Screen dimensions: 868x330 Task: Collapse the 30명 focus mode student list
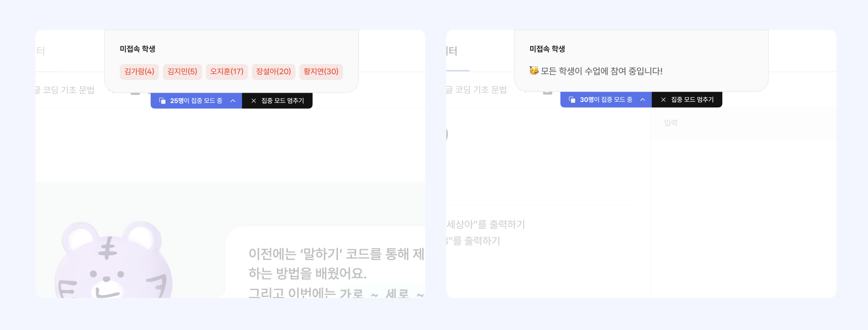[x=643, y=99]
